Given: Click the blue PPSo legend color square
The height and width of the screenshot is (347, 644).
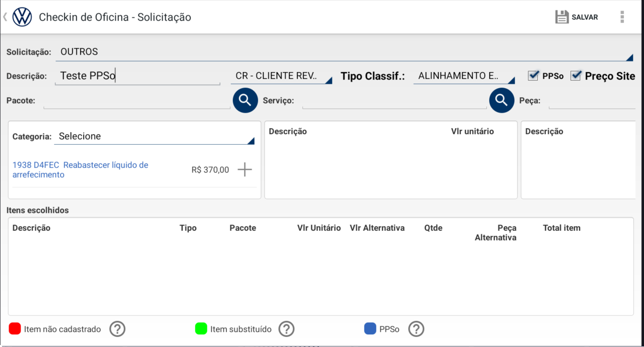Looking at the screenshot, I should click(x=370, y=329).
